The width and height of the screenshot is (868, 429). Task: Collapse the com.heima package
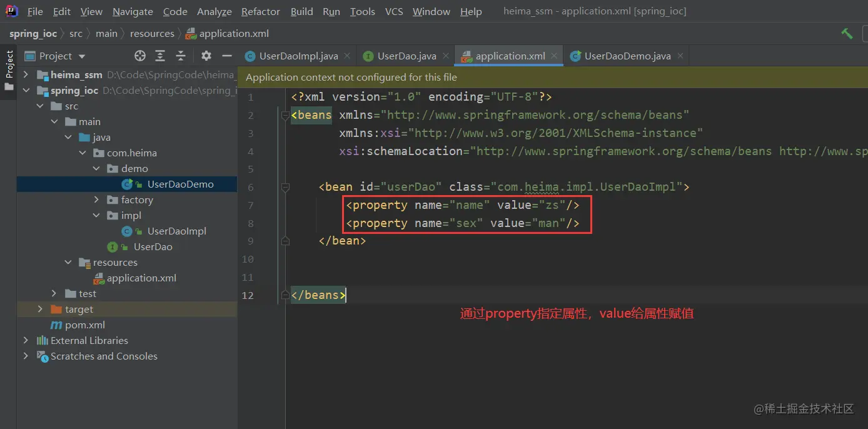(x=82, y=153)
